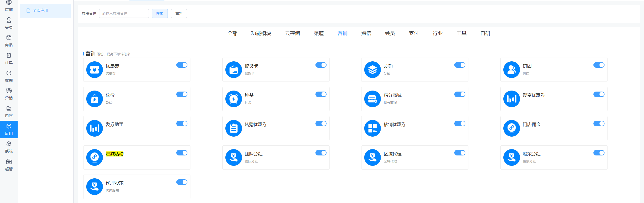The height and width of the screenshot is (203, 644).
Task: Click the 核销优惠券 app icon
Action: 373,128
